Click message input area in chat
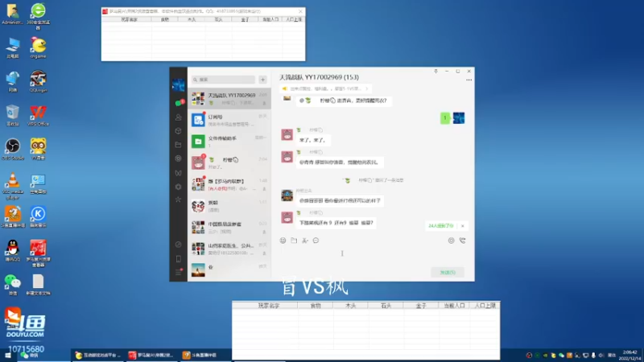 (x=372, y=255)
